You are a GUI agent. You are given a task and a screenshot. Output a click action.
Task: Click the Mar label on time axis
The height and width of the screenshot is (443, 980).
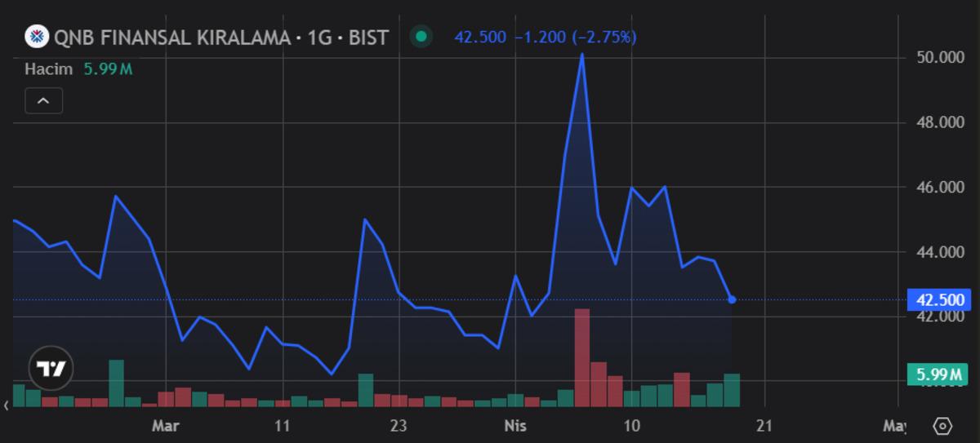[166, 425]
